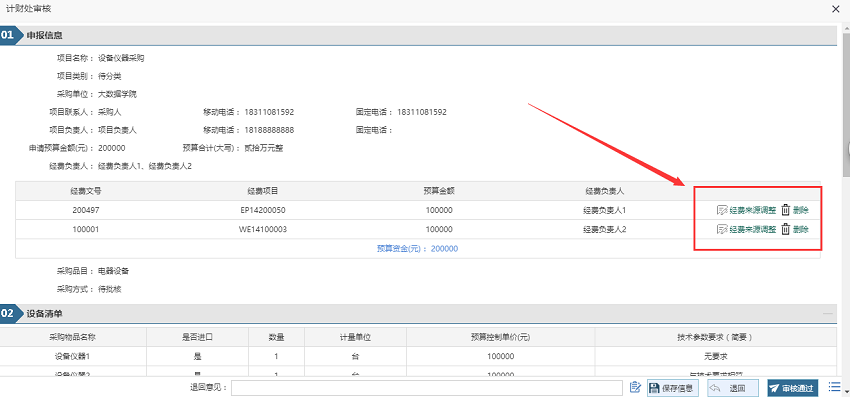Click 申请预算金额 value 200000
This screenshot has height=397, width=850.
112,148
